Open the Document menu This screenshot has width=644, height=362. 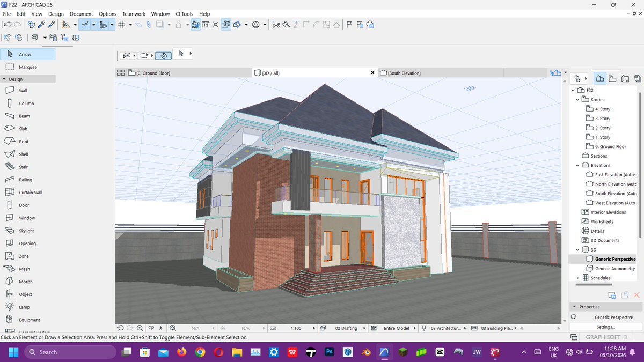[x=81, y=14]
